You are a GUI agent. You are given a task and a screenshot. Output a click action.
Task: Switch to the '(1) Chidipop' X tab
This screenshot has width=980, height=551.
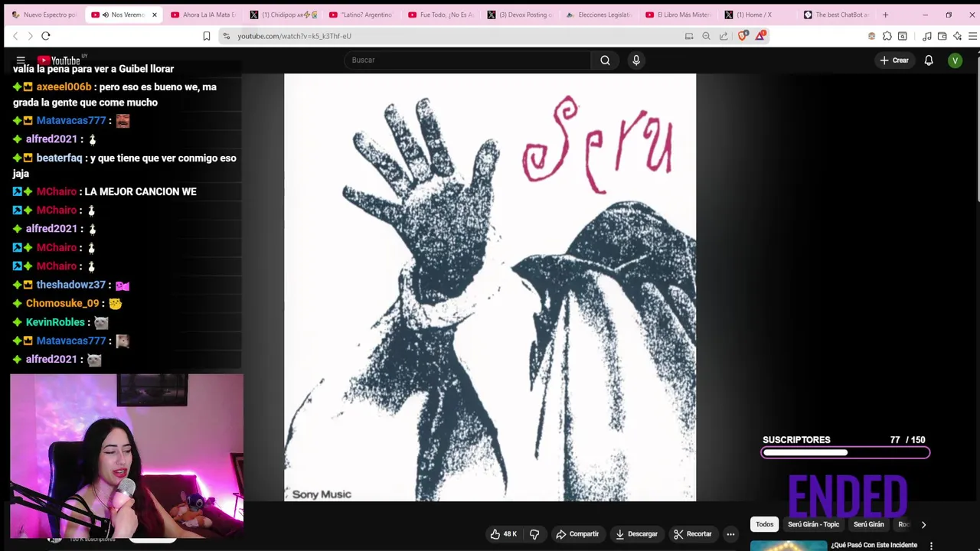coord(283,15)
